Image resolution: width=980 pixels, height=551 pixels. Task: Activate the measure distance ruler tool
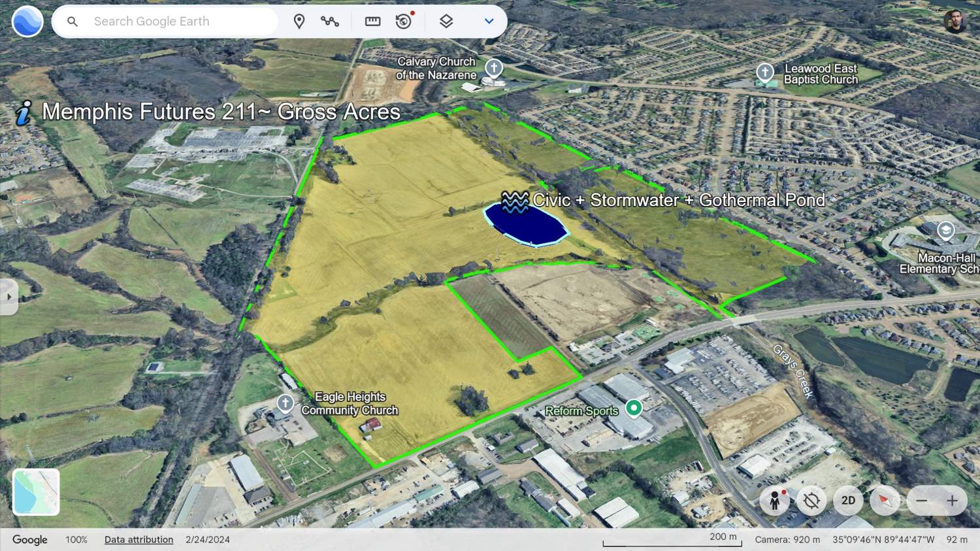click(372, 22)
